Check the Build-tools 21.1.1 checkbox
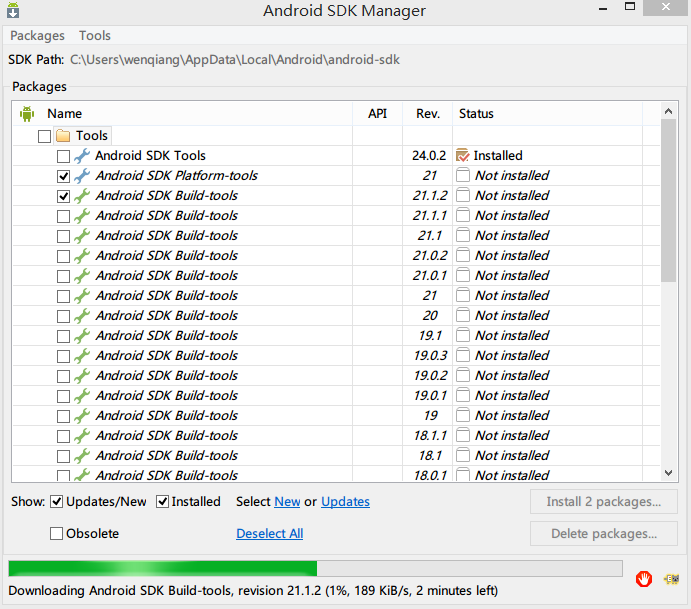 pos(63,216)
